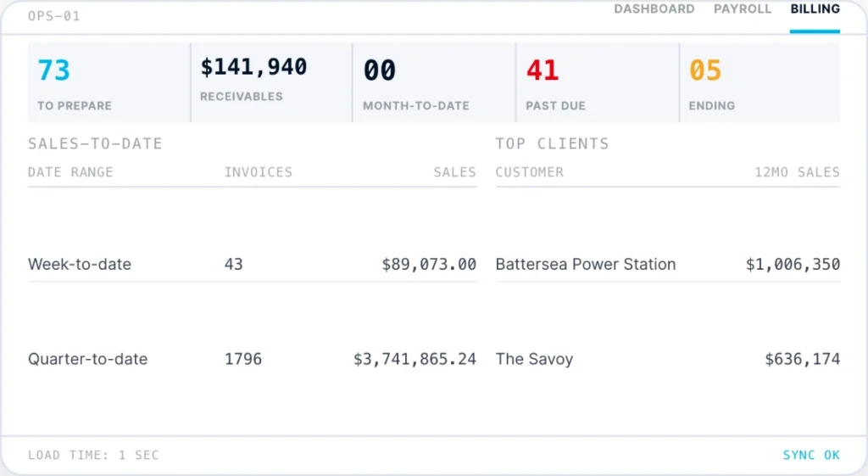Sort by 12MO Sales column header
The height and width of the screenshot is (476, 868).
[x=797, y=172]
